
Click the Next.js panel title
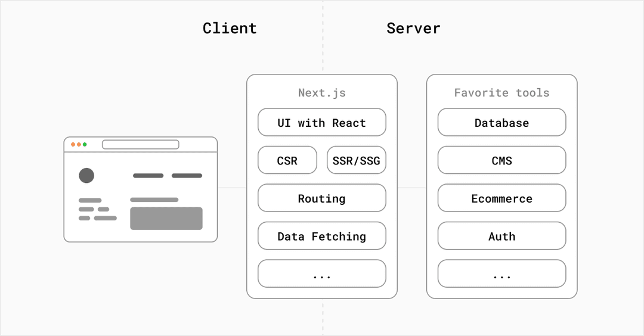322,93
